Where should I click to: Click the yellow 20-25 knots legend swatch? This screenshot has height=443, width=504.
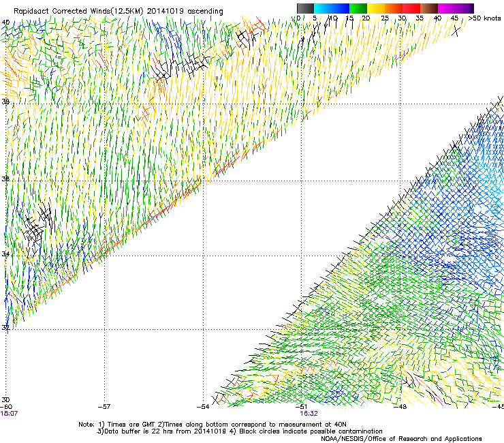(x=376, y=8)
